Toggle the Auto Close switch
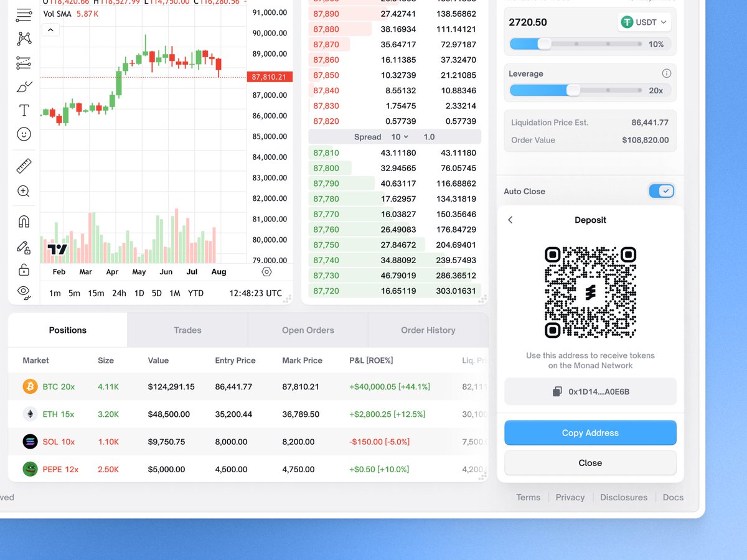The image size is (747, 560). pyautogui.click(x=662, y=191)
